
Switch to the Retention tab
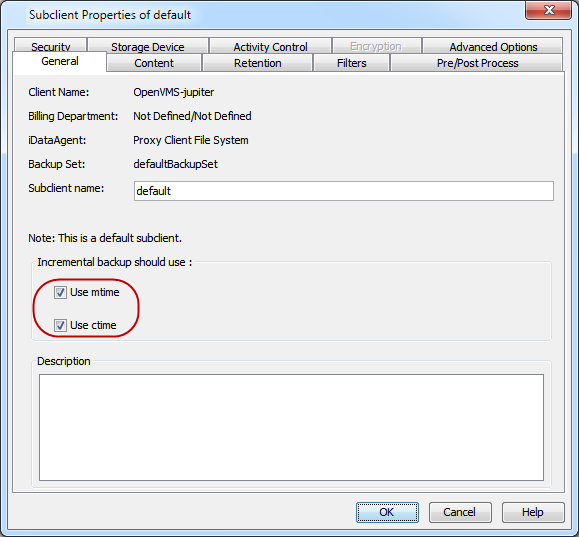click(257, 63)
